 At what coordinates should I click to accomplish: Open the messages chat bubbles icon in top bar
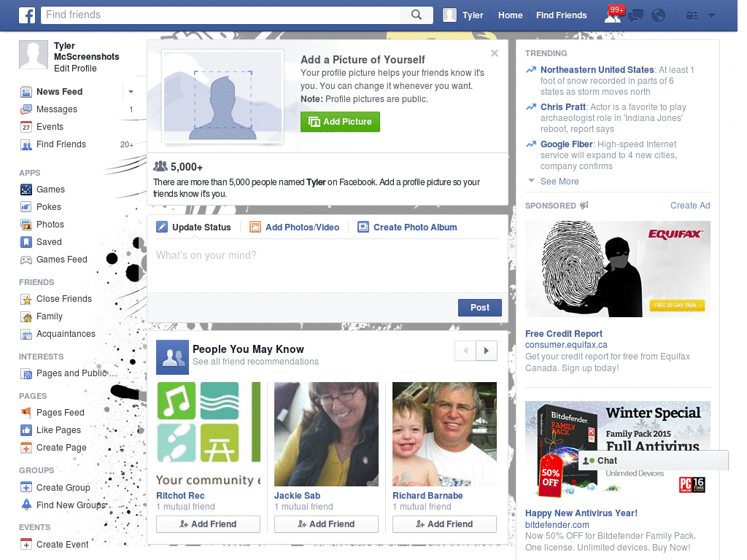point(635,16)
